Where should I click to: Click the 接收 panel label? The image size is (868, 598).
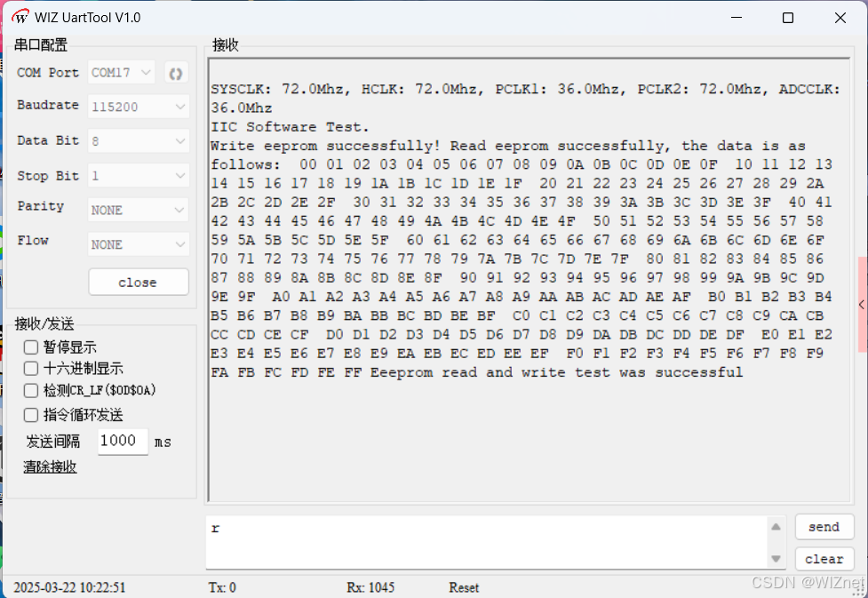[x=226, y=44]
